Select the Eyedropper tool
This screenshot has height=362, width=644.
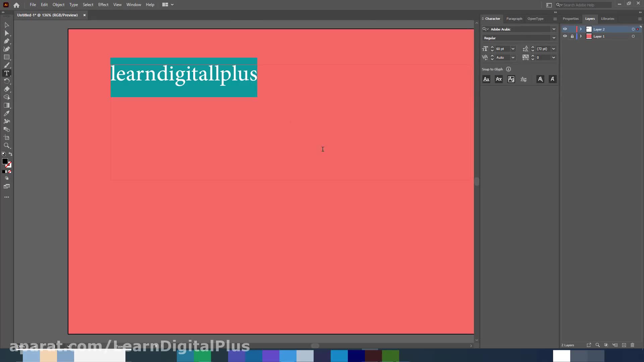[x=7, y=114]
